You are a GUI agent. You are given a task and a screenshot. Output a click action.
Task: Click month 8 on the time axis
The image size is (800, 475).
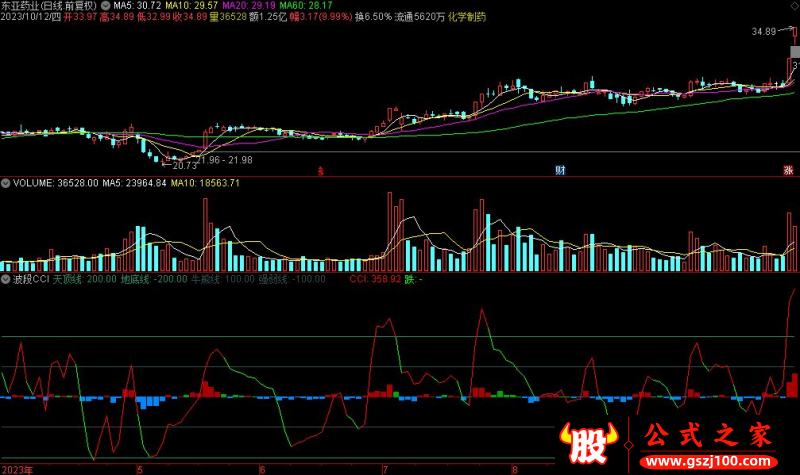click(x=514, y=470)
